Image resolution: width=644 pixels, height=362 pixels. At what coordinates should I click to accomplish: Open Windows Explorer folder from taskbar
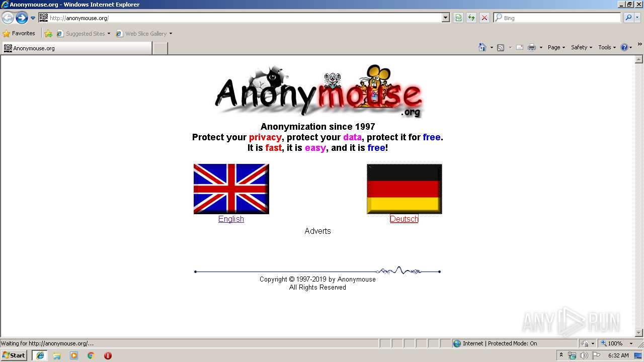57,355
